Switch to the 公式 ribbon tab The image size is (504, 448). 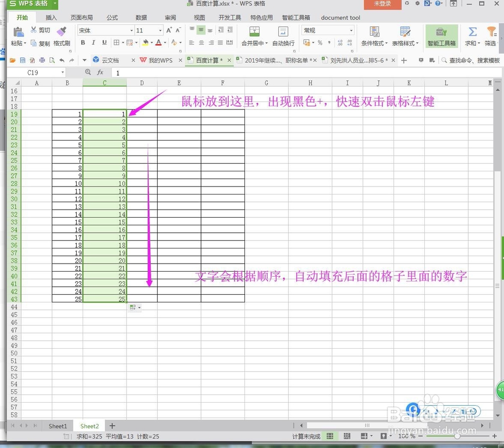pos(112,18)
